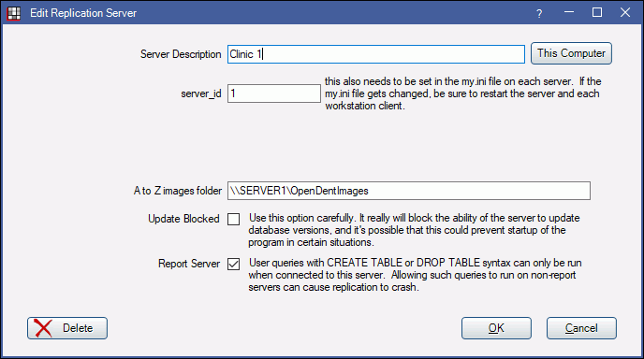Screen dimensions: 644x359
Task: Click the Update Blocked label text
Action: (x=183, y=219)
